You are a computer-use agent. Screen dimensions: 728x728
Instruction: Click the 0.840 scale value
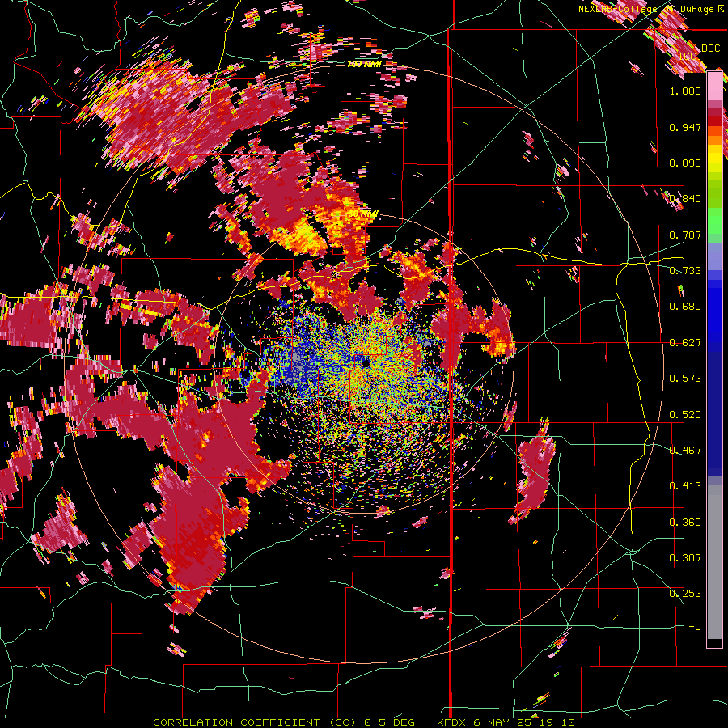click(x=685, y=199)
